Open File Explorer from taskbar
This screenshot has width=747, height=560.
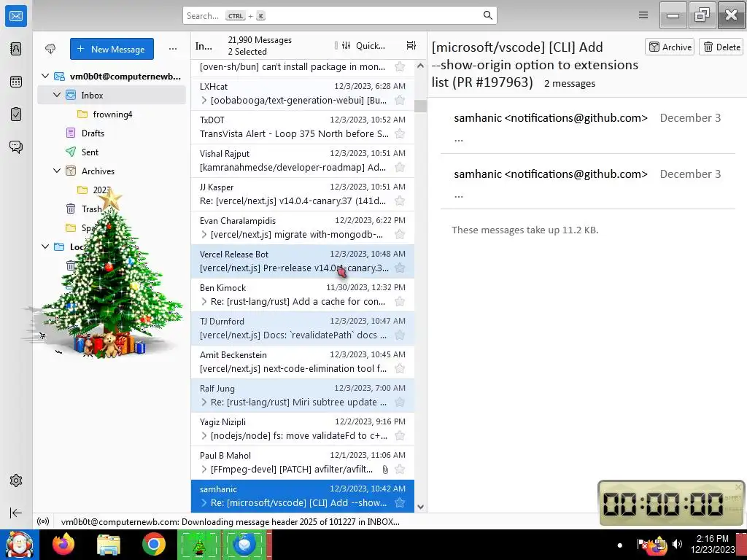point(109,545)
